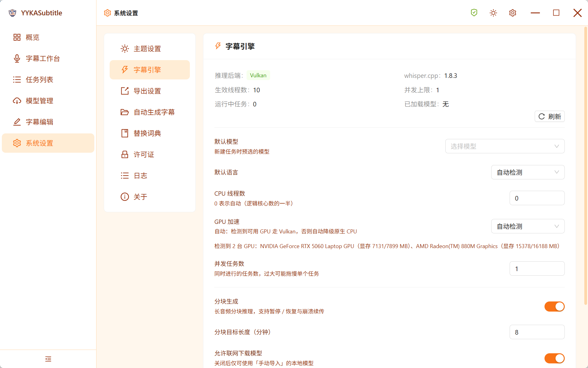Screen dimensions: 588x368
Task: Click the 生效线程数 value 10
Action: pos(257,90)
